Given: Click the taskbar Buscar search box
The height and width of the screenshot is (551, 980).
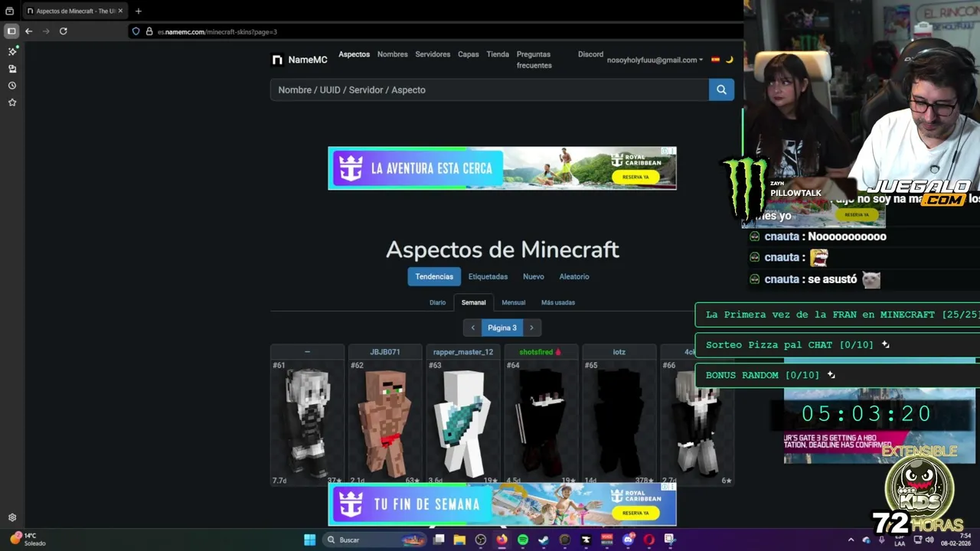Looking at the screenshot, I should point(375,540).
